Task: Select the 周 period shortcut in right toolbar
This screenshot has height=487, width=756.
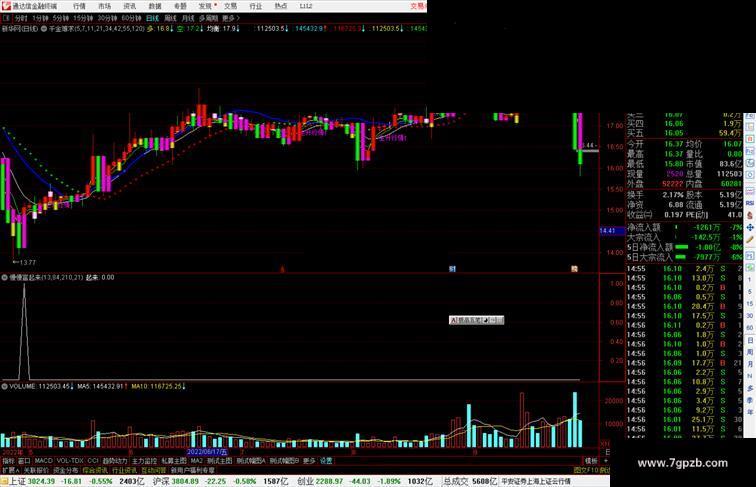Action: [750, 352]
